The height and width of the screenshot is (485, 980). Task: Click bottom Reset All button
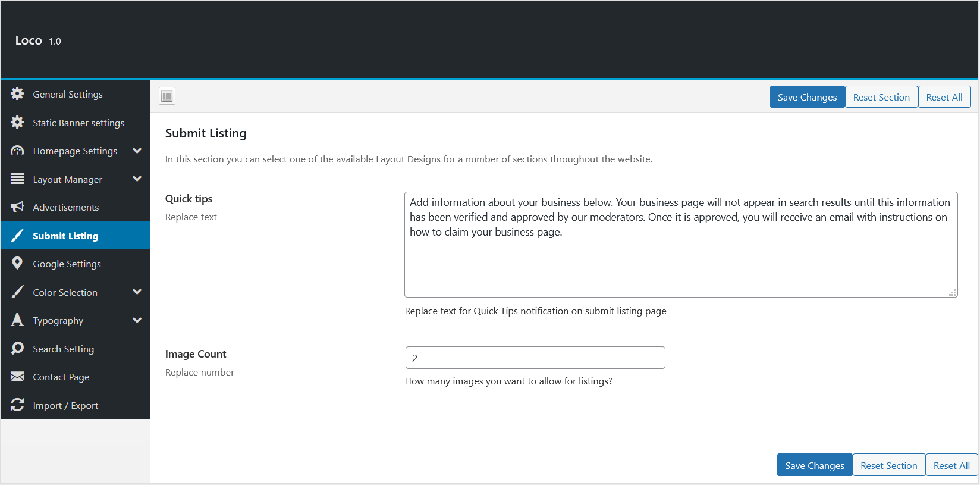[951, 465]
